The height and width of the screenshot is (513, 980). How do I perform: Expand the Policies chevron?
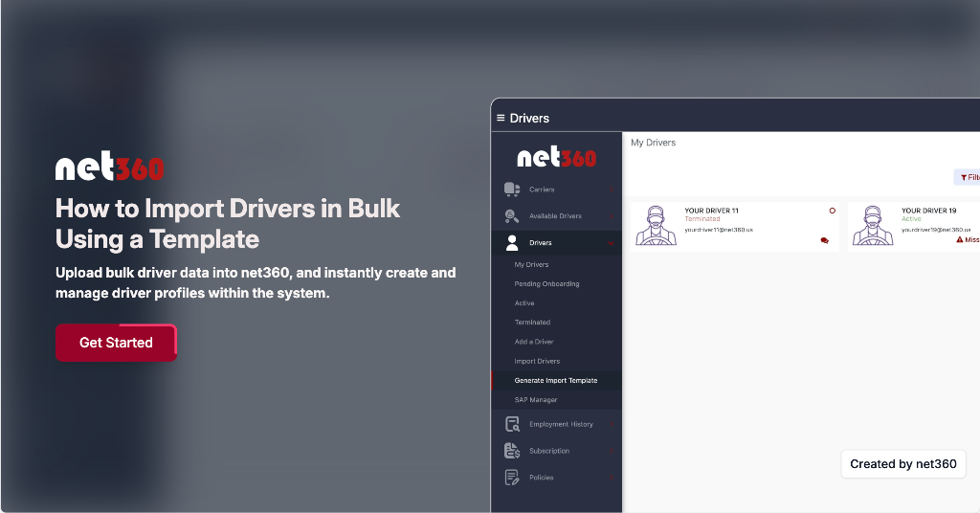point(612,478)
